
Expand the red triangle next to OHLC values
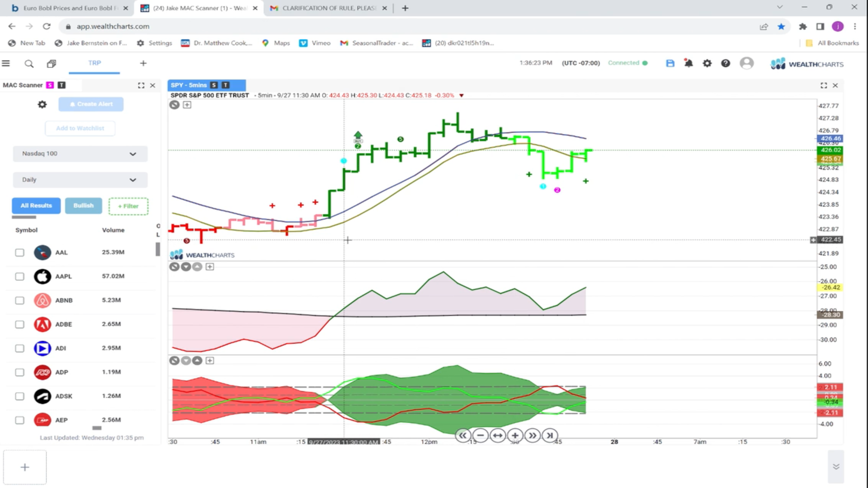tap(461, 95)
